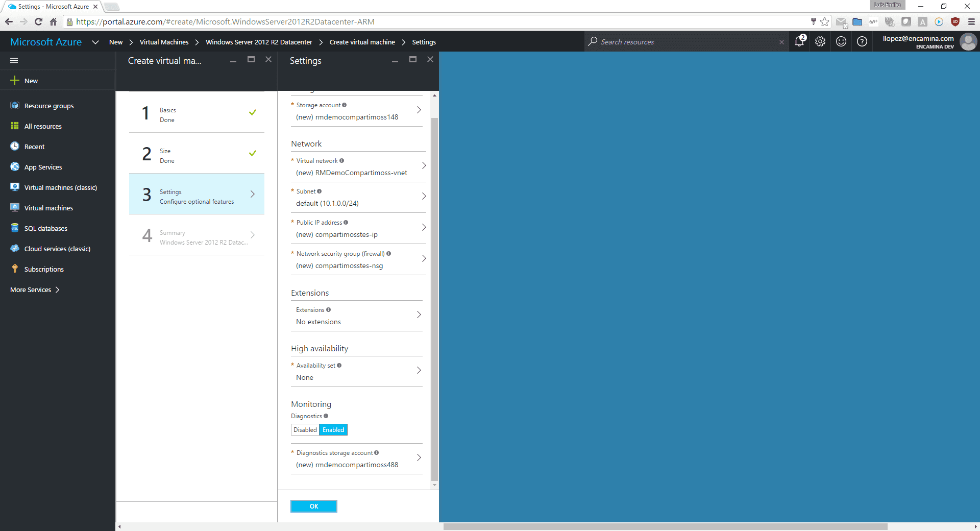Click Settings - Microsoft Azure browser tab

click(x=52, y=6)
